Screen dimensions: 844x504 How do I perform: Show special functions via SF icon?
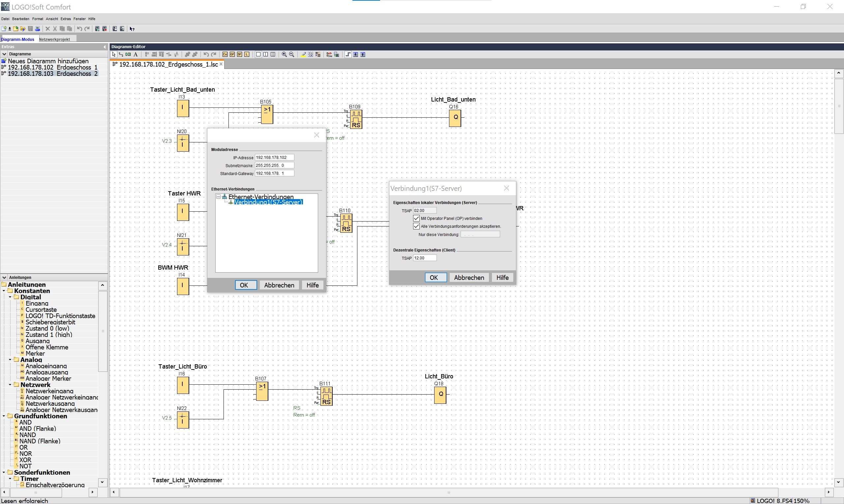click(x=239, y=54)
